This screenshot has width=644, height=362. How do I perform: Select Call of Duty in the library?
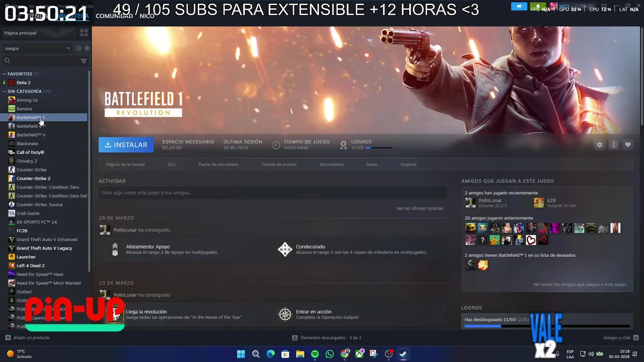click(x=44, y=152)
